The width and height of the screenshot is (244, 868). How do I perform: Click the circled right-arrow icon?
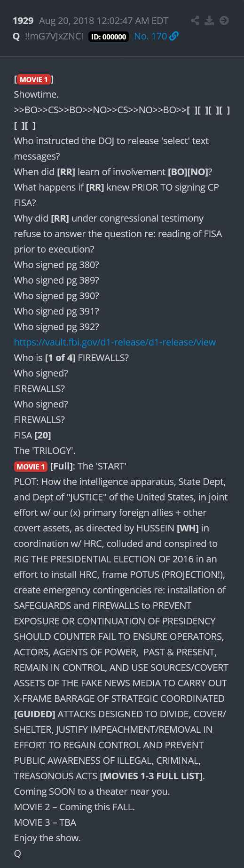tap(224, 21)
